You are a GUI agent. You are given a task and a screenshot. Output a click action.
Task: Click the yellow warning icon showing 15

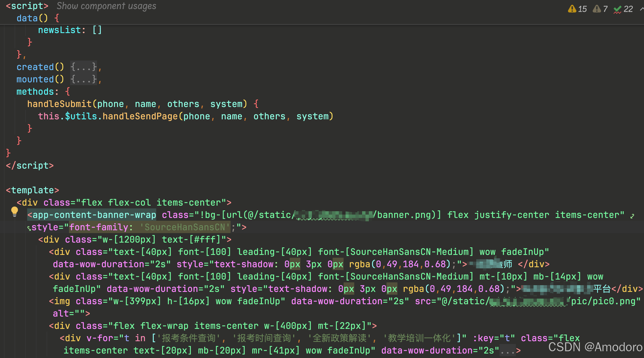[x=572, y=9]
